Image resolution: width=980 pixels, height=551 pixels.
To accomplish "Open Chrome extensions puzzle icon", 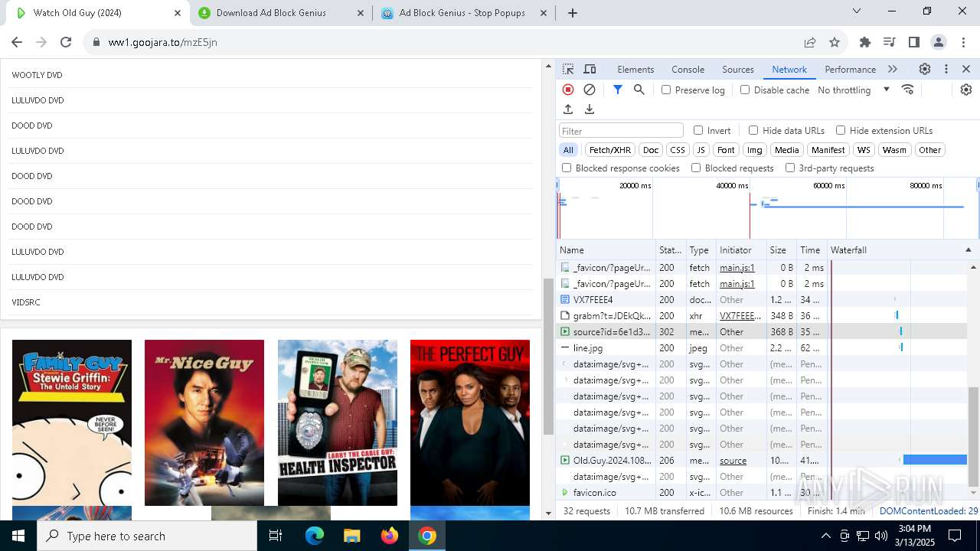I will click(865, 42).
